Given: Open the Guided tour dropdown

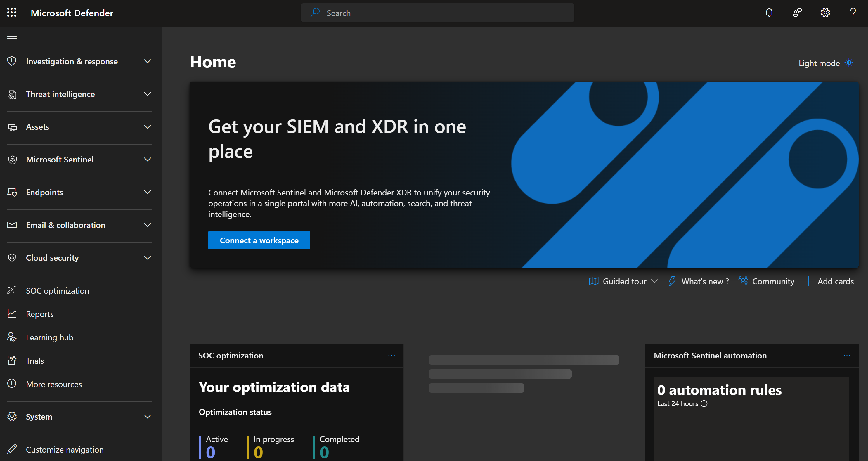Looking at the screenshot, I should coord(624,281).
